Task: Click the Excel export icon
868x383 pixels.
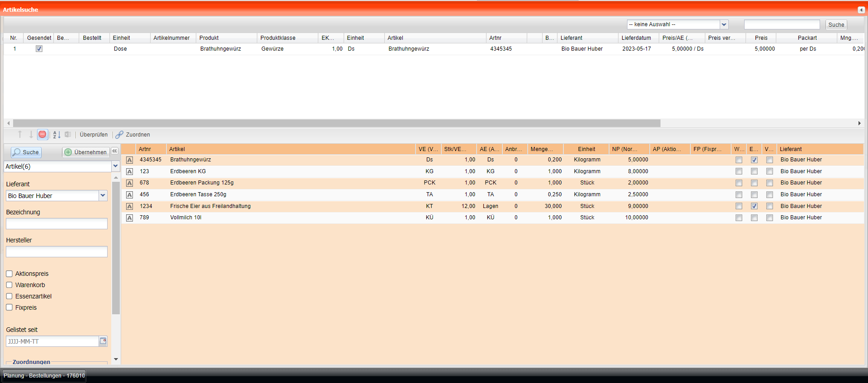Action: point(68,134)
